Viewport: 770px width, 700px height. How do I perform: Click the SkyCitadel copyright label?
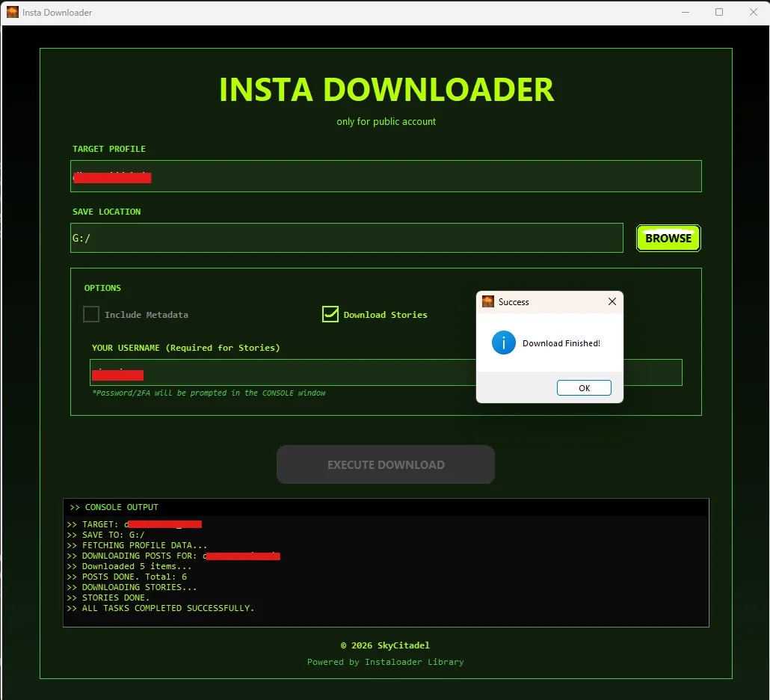[386, 645]
